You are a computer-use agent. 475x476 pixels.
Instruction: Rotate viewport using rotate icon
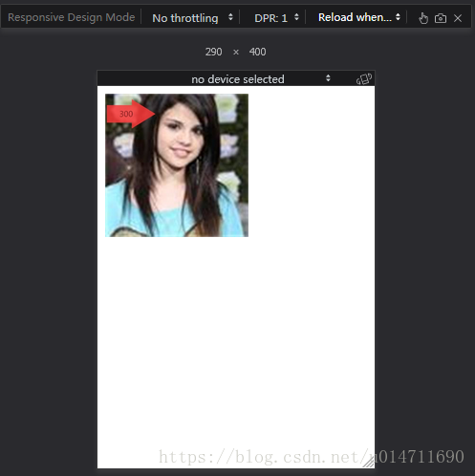coord(364,78)
